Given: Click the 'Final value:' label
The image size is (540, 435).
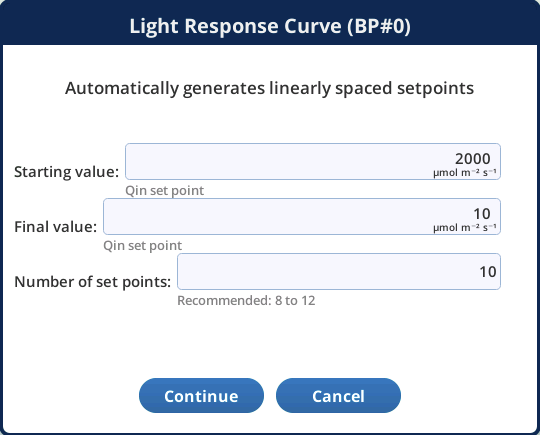Looking at the screenshot, I should [55, 227].
